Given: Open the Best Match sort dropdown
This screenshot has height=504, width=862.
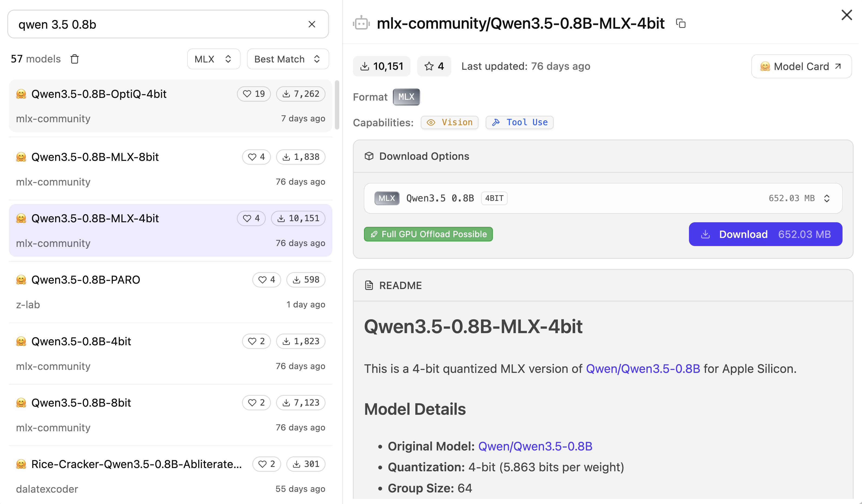Looking at the screenshot, I should 288,59.
